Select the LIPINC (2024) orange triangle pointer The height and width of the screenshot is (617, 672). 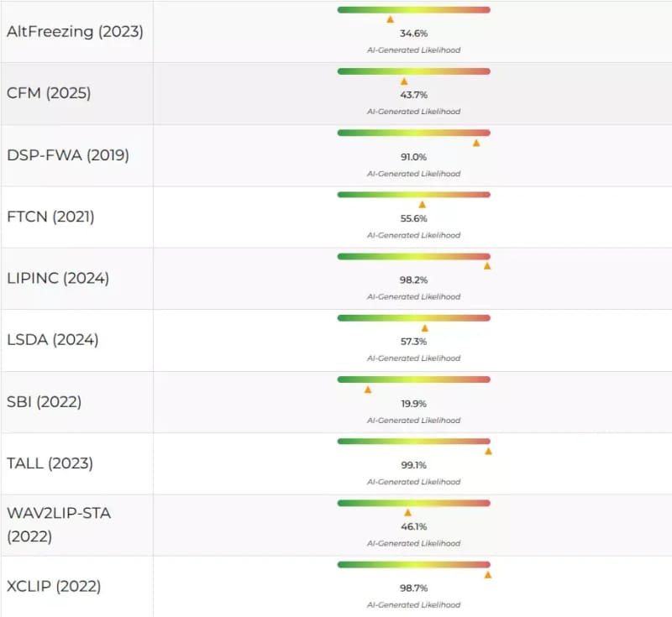(487, 266)
